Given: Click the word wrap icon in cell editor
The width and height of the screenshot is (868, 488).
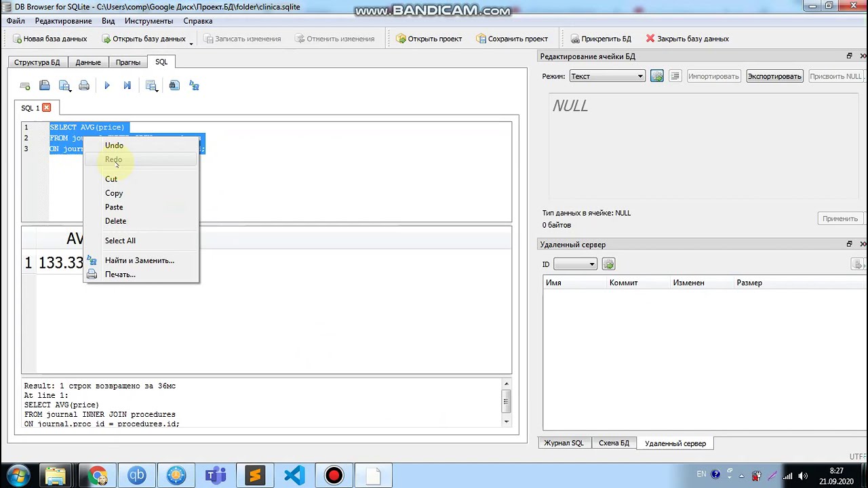Looking at the screenshot, I should [675, 76].
